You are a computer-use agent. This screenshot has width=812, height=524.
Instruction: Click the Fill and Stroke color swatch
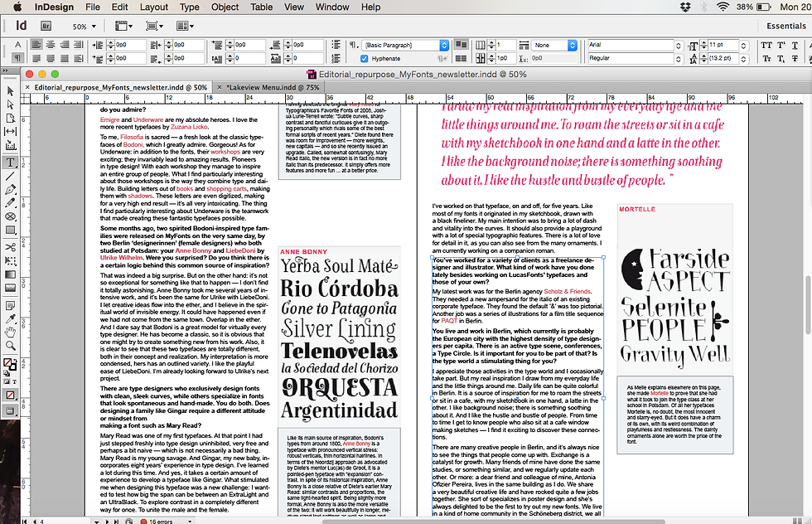pyautogui.click(x=9, y=364)
